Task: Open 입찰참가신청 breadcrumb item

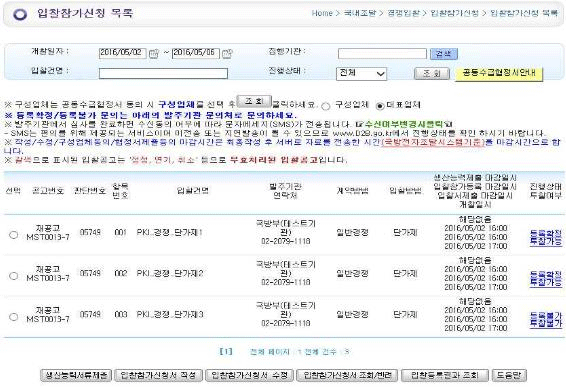Action: [x=454, y=13]
